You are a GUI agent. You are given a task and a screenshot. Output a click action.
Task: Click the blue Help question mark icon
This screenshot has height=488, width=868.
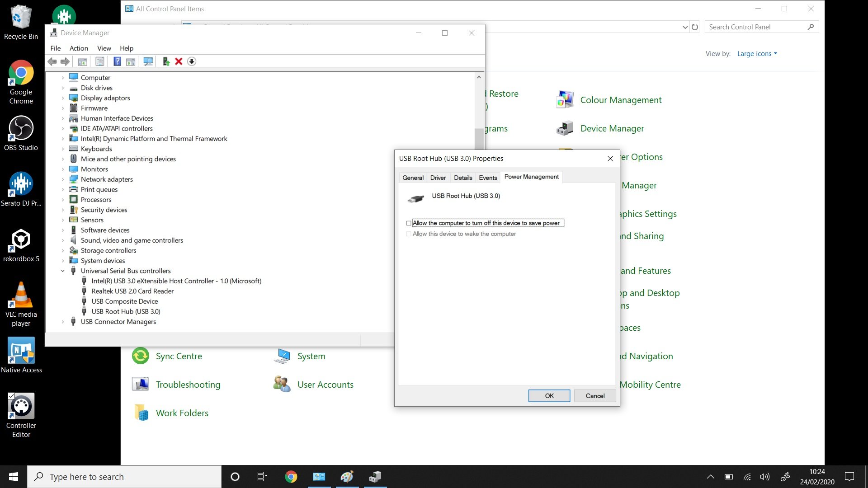click(117, 61)
